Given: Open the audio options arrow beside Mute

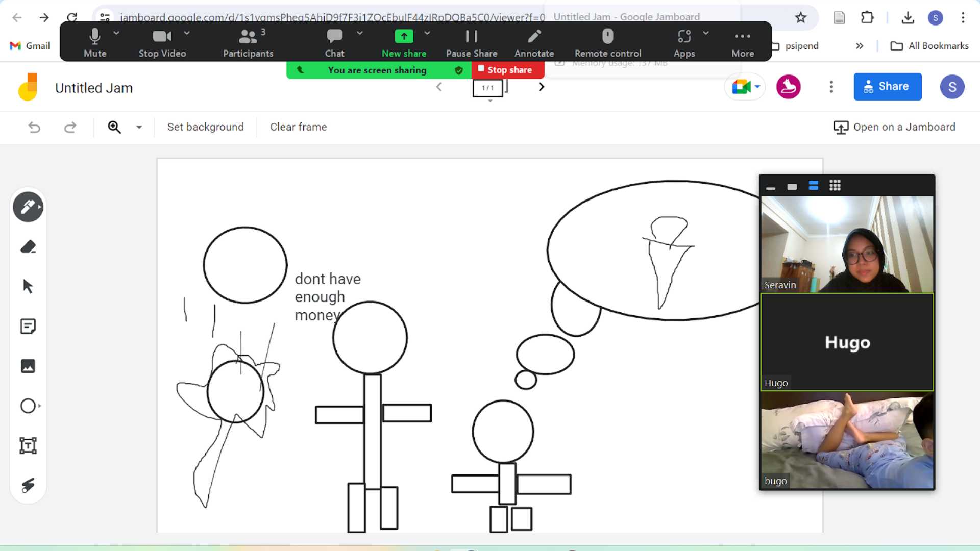Looking at the screenshot, I should pos(116,33).
